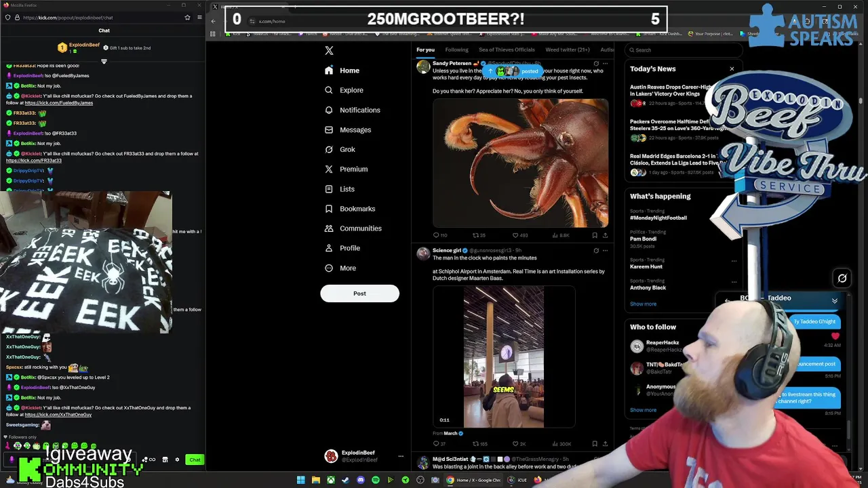Open more options for Anthony Black trend
This screenshot has height=488, width=868.
734,281
